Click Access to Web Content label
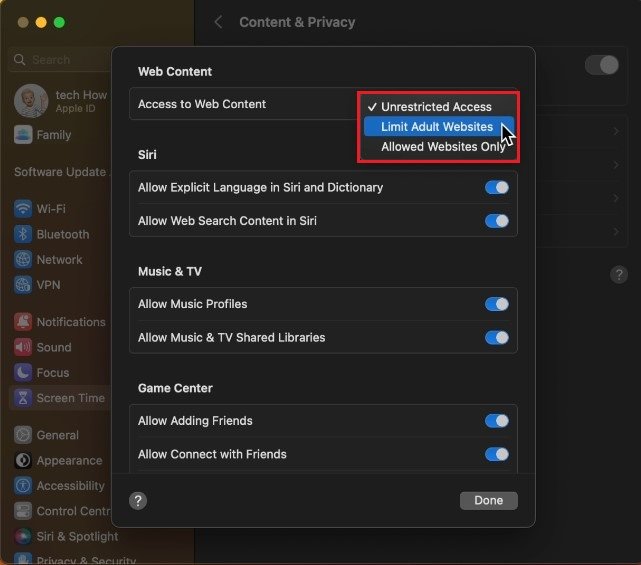The height and width of the screenshot is (565, 641). [x=202, y=104]
